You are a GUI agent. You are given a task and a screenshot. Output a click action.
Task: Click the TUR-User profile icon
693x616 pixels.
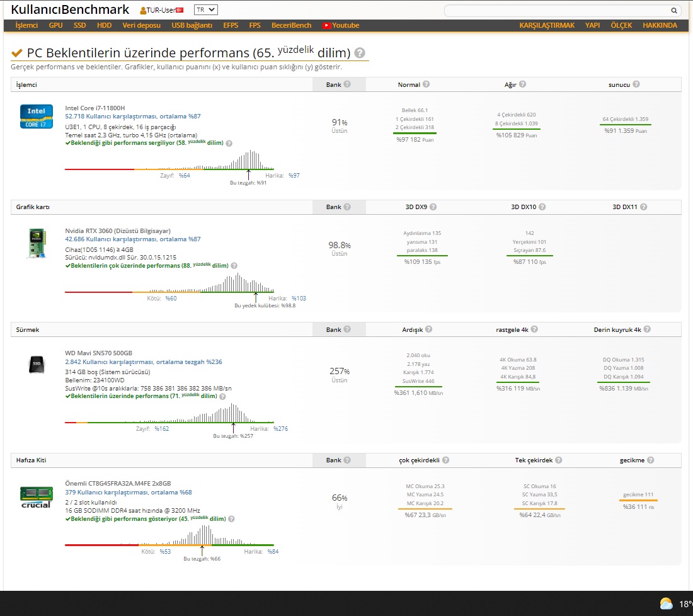click(x=143, y=10)
